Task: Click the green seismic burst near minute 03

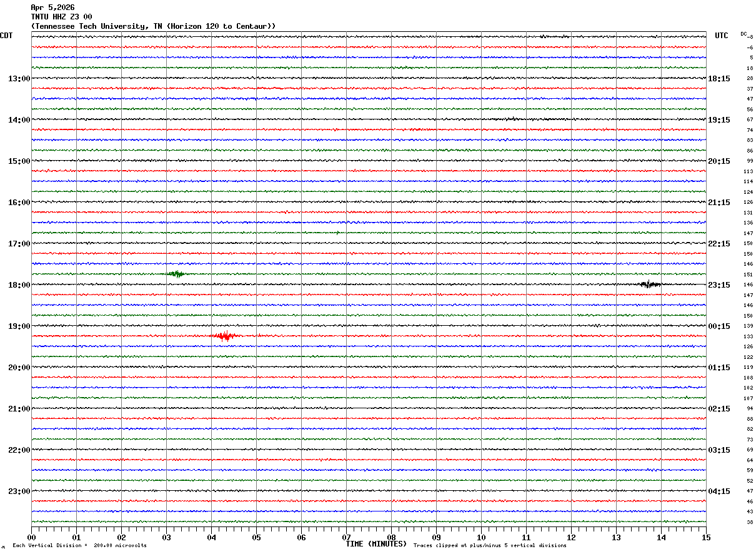Action: tap(177, 274)
